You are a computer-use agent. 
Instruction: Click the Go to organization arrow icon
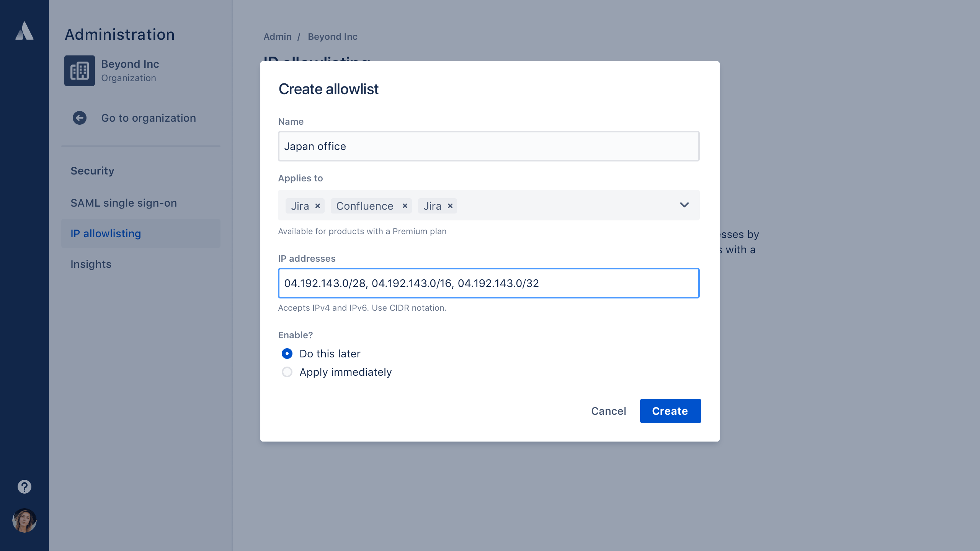coord(79,118)
